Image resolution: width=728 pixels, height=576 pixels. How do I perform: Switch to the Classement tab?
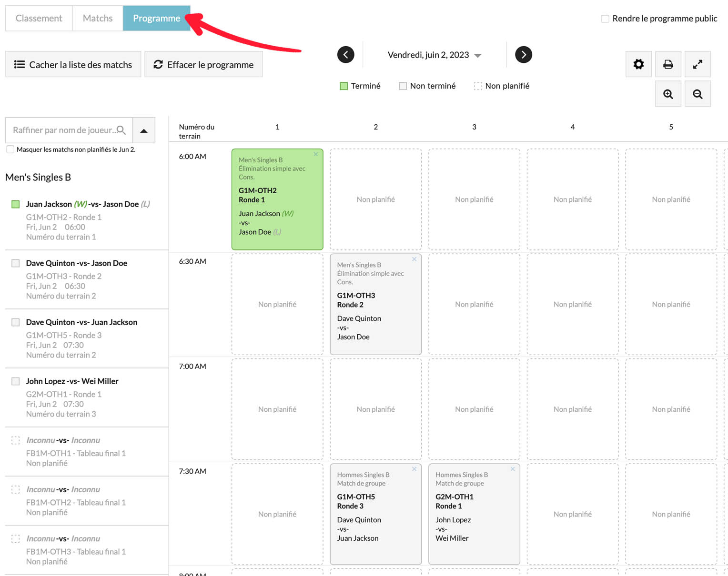point(39,18)
